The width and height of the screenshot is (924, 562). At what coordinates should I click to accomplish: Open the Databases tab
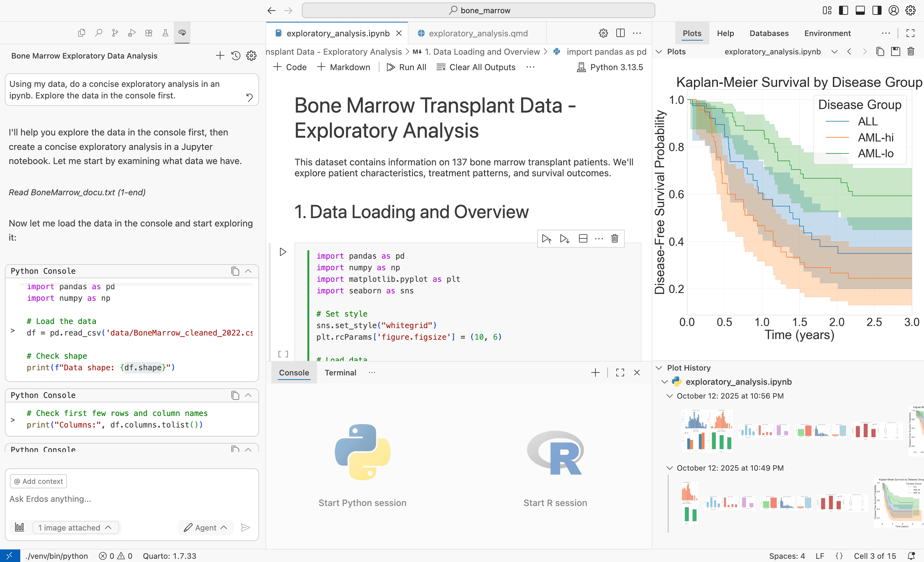[769, 33]
